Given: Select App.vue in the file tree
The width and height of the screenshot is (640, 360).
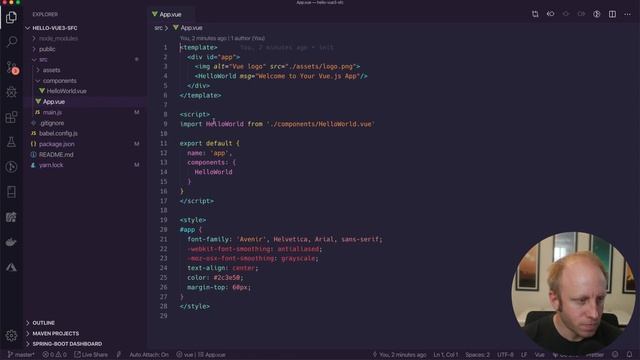Looking at the screenshot, I should point(54,102).
